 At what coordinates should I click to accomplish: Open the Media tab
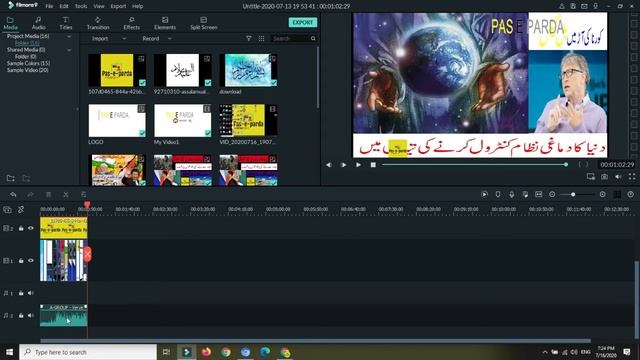[10, 23]
